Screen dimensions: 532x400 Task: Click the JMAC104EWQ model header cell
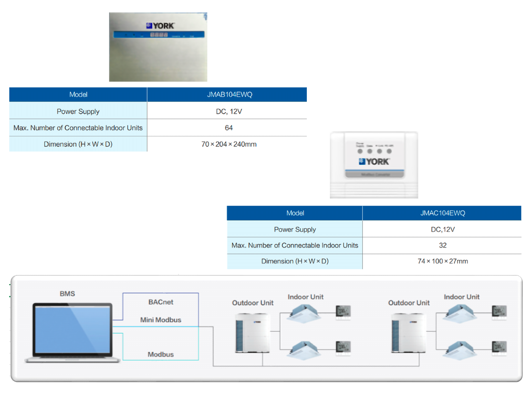click(442, 213)
